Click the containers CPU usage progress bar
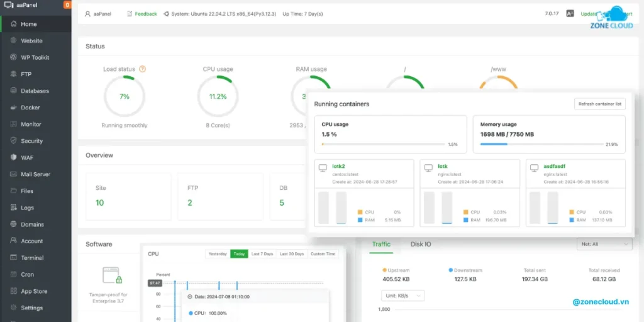The image size is (644, 322). (383, 144)
